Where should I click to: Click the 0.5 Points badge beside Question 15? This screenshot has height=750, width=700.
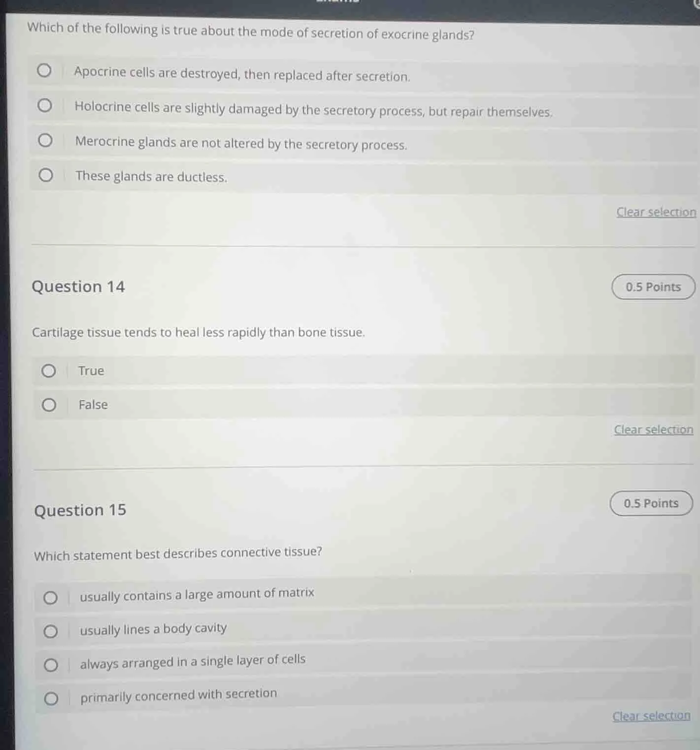click(650, 503)
